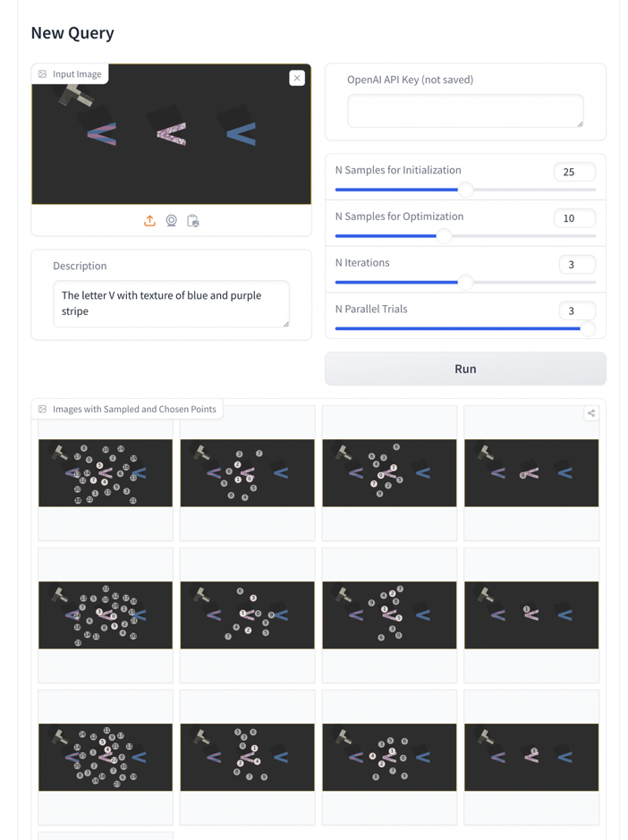
Task: Click the N Iterations number box
Action: tap(576, 265)
